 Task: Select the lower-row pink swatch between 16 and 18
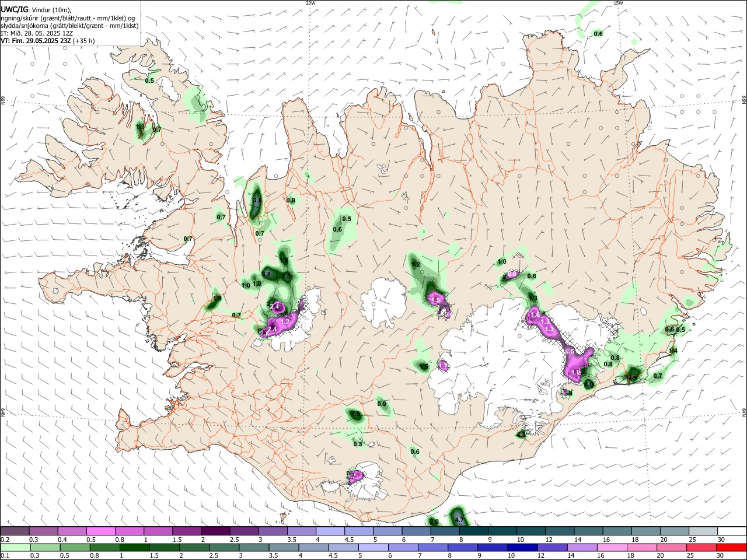click(x=611, y=547)
